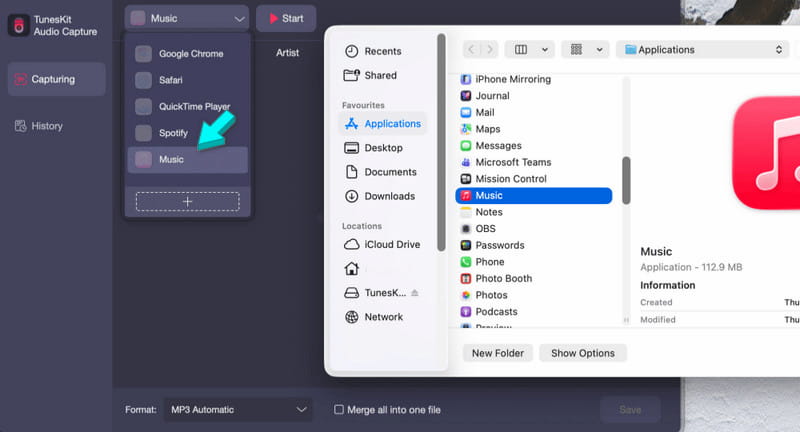Image resolution: width=800 pixels, height=432 pixels.
Task: Click the file list vertical scrollbar
Action: [626, 181]
